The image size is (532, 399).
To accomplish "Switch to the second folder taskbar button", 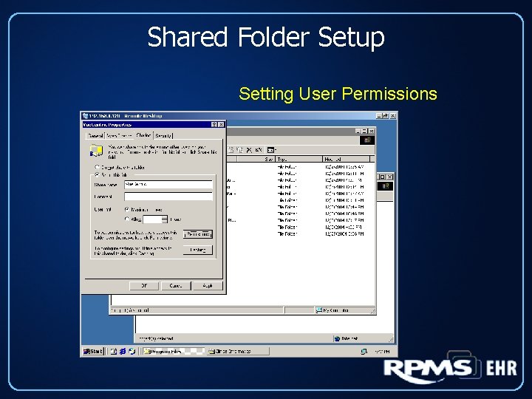I will point(238,352).
